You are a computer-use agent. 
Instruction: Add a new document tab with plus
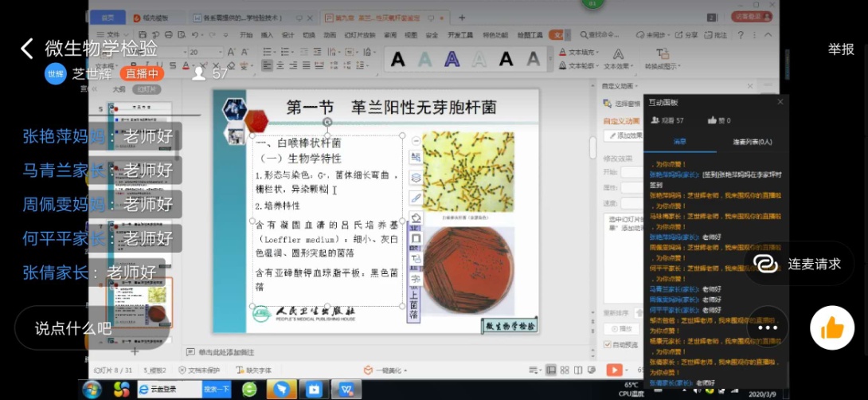462,18
